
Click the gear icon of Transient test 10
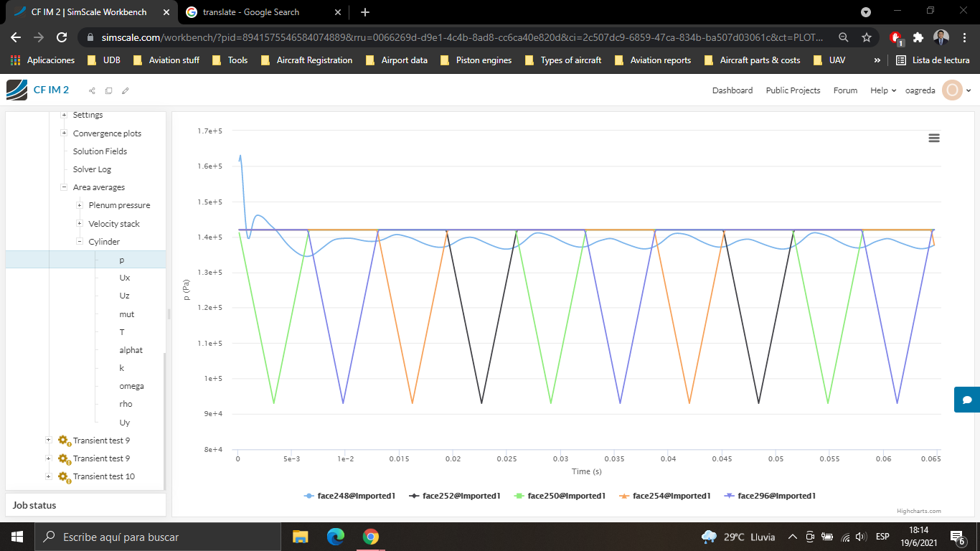coord(64,476)
